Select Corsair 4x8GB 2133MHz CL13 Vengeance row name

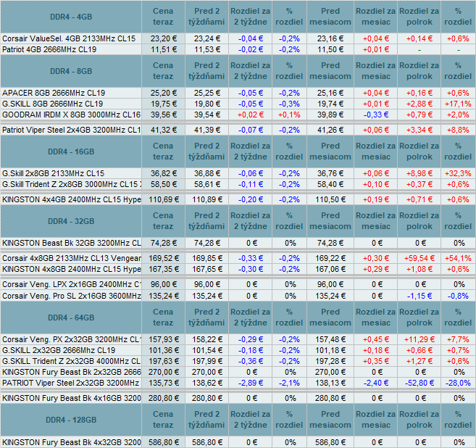click(71, 258)
